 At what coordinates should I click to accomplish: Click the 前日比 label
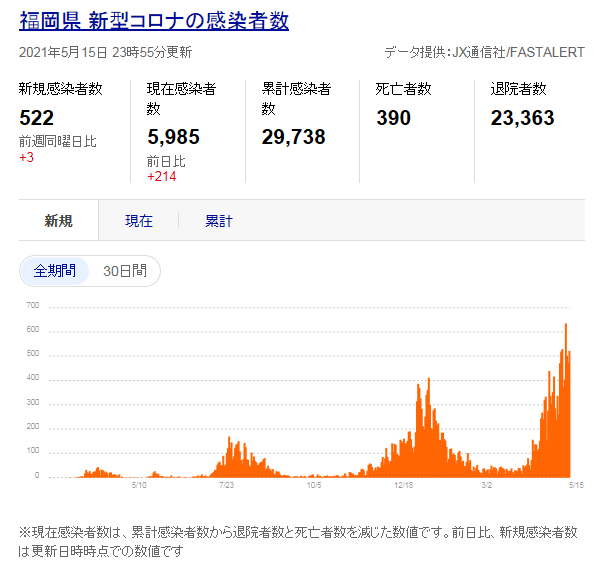166,161
